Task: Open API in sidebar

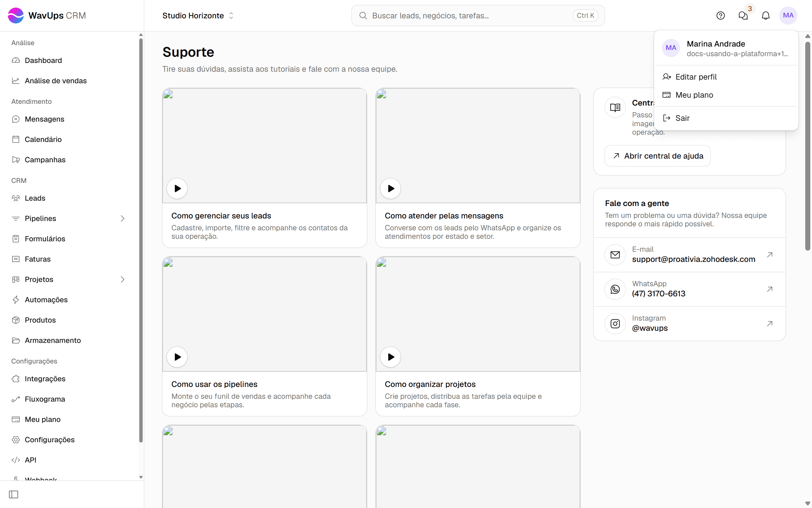Action: [x=69, y=460]
